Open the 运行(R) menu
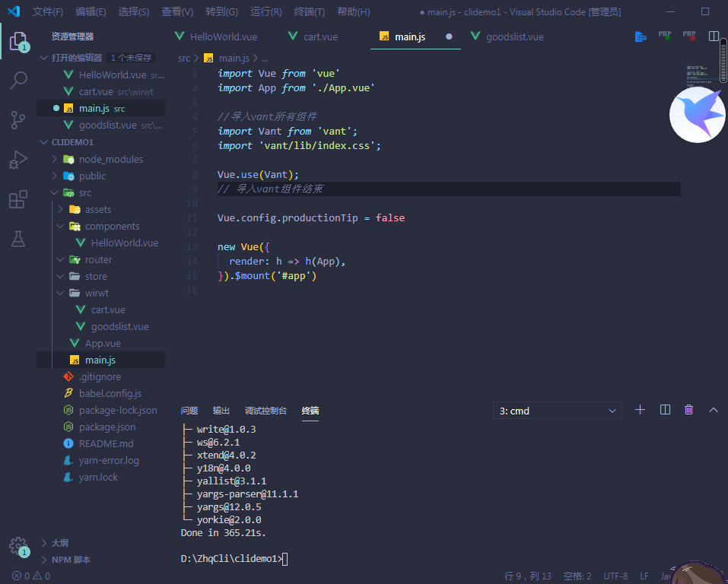The image size is (728, 584). click(266, 11)
